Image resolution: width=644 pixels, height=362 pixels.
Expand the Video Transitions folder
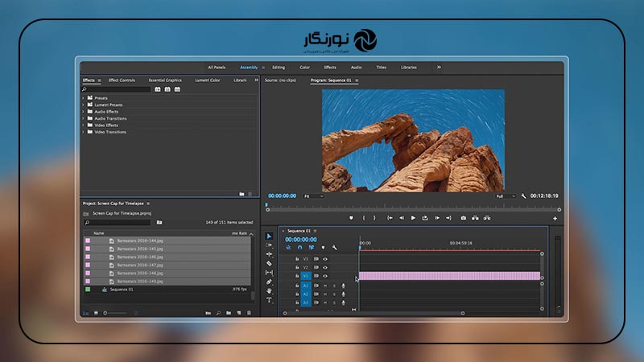[x=84, y=132]
